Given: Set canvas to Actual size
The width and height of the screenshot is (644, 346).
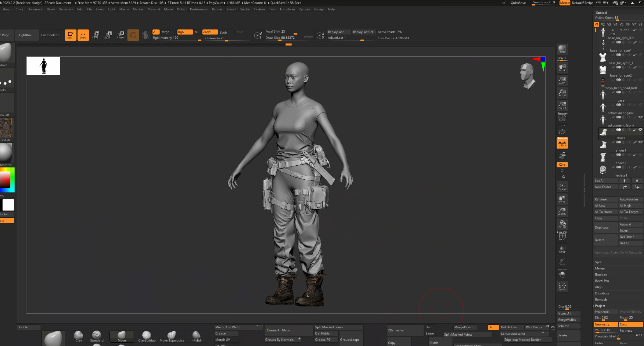Looking at the screenshot, I should tap(562, 93).
